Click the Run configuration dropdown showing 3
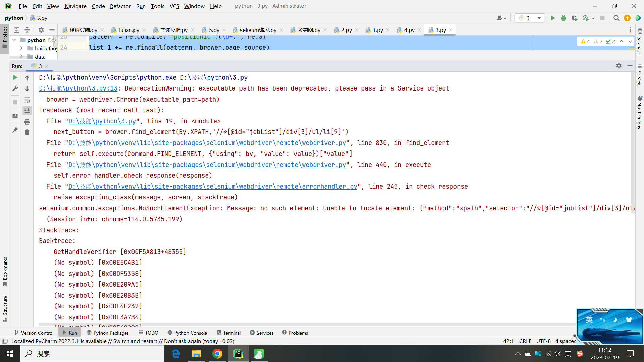Image resolution: width=644 pixels, height=362 pixels. pyautogui.click(x=529, y=18)
